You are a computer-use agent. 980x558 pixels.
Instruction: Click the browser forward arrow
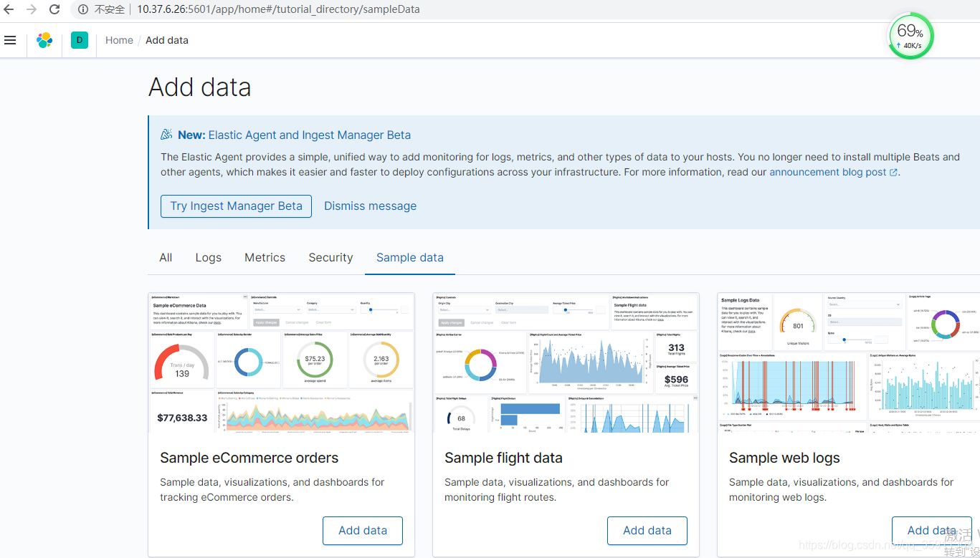32,9
